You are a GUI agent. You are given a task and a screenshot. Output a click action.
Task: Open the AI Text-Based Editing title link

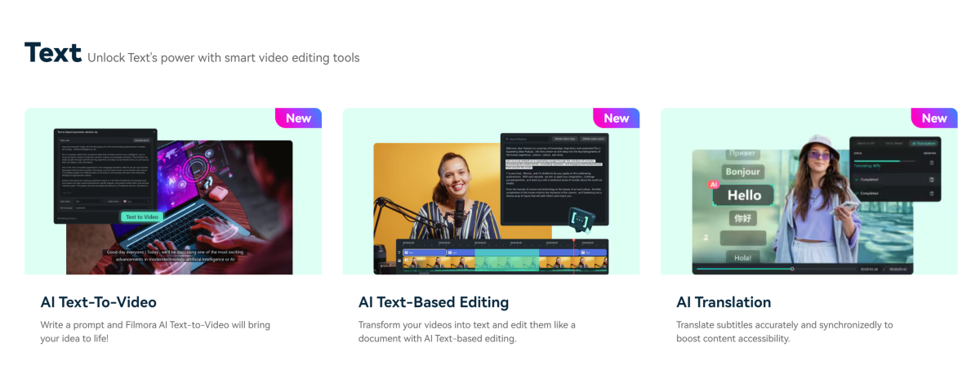point(434,302)
